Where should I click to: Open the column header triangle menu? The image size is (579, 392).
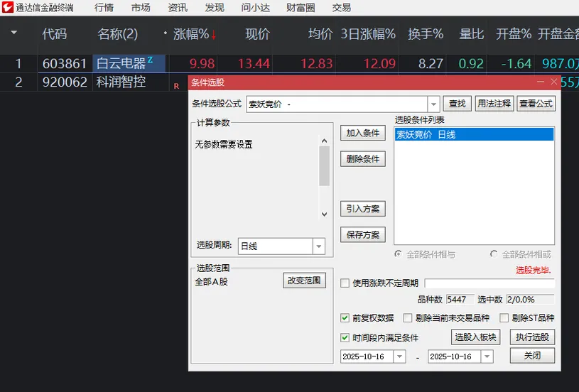pyautogui.click(x=14, y=33)
